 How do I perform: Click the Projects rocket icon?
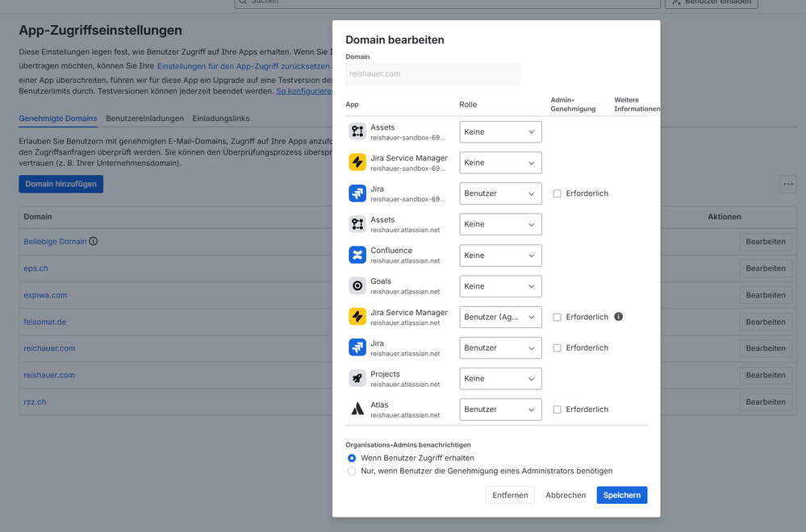point(357,378)
